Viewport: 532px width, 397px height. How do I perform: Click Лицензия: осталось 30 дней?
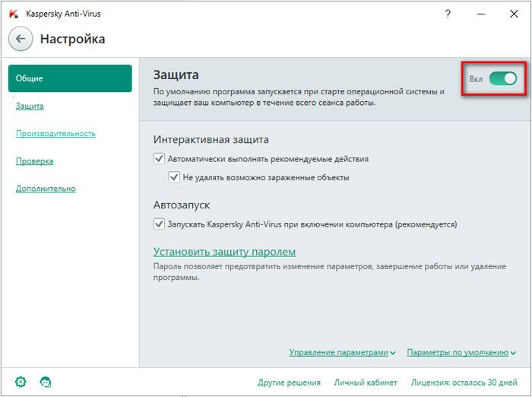coord(464,383)
